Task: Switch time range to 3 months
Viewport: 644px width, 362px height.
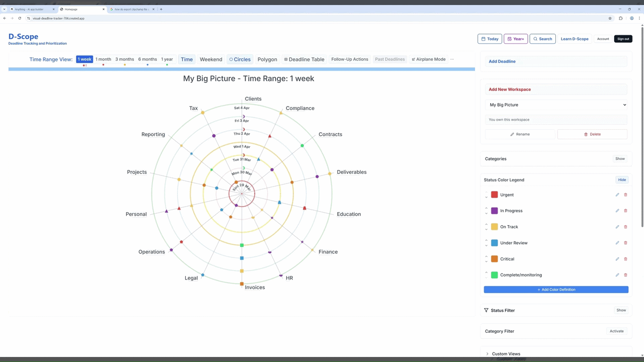Action: tap(124, 59)
